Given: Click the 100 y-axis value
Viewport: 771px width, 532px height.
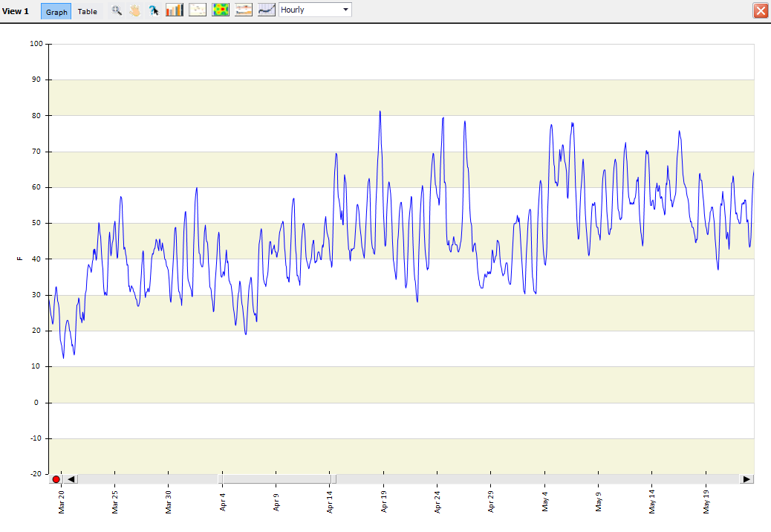Looking at the screenshot, I should point(36,44).
